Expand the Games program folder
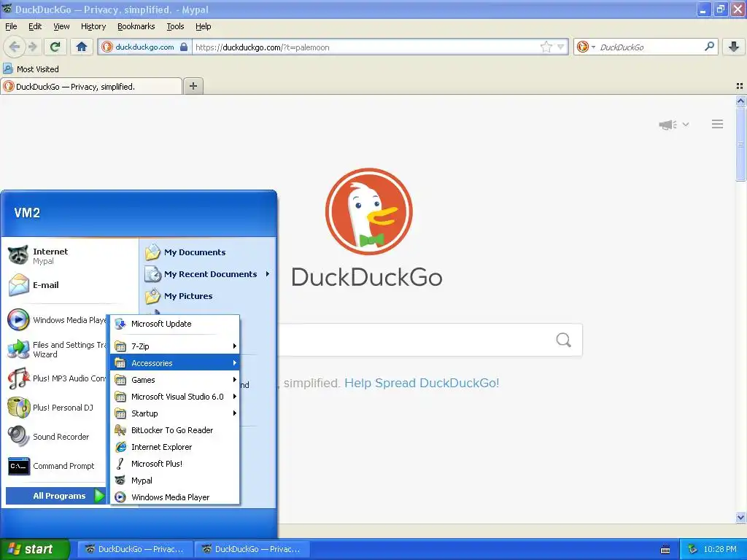Image resolution: width=747 pixels, height=560 pixels. pos(175,380)
